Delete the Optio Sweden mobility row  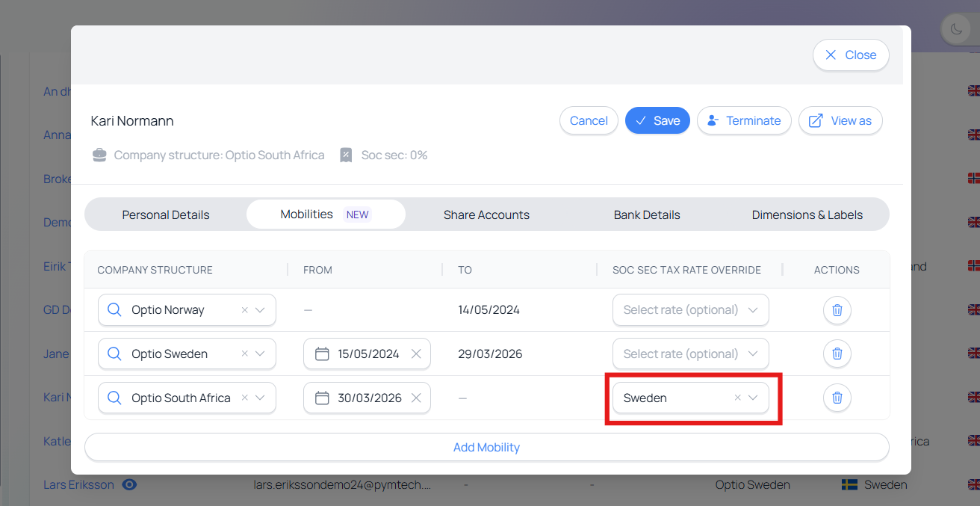tap(837, 354)
